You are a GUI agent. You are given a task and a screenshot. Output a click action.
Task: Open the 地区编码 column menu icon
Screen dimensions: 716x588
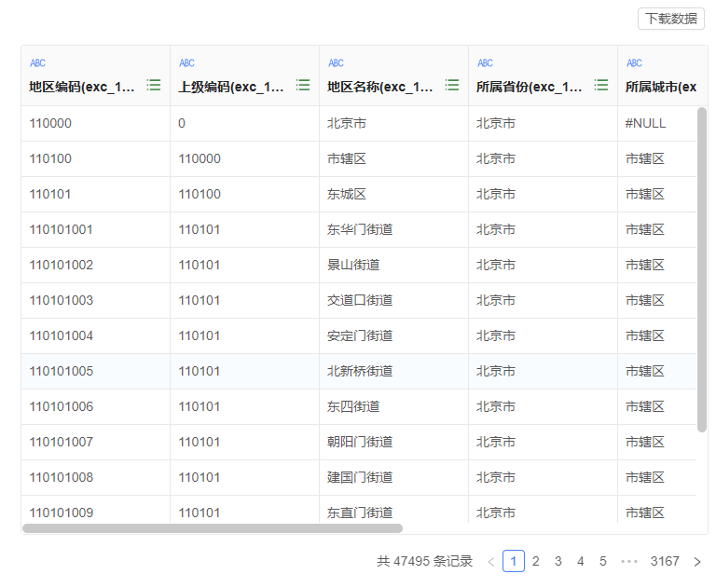154,85
